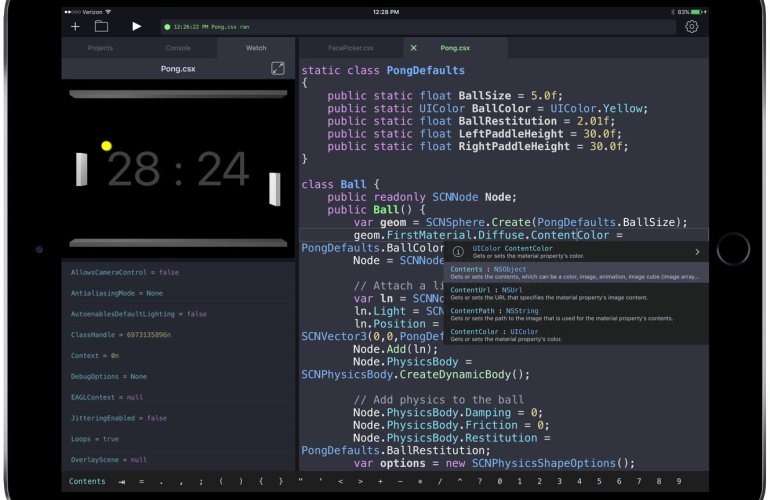Close the Pong.csx editor tab

pos(413,48)
